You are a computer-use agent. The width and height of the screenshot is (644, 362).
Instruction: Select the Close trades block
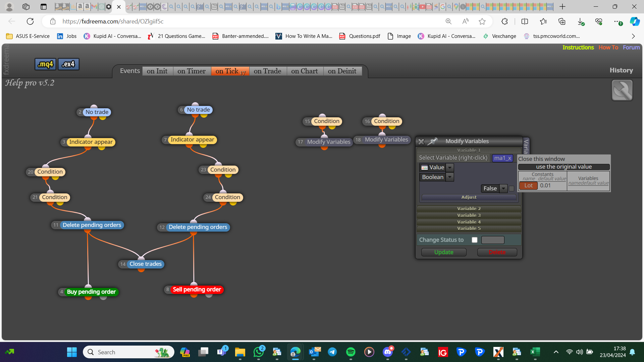tap(146, 264)
